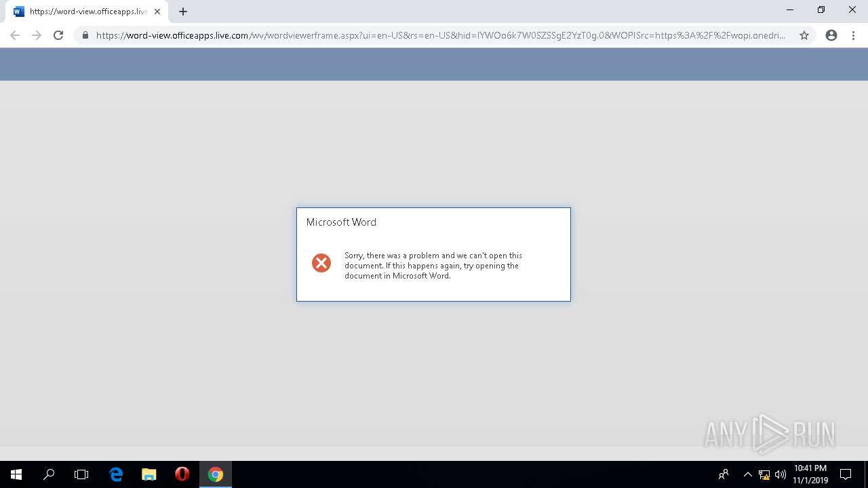
Task: Open Windows search from taskbar
Action: 49,474
